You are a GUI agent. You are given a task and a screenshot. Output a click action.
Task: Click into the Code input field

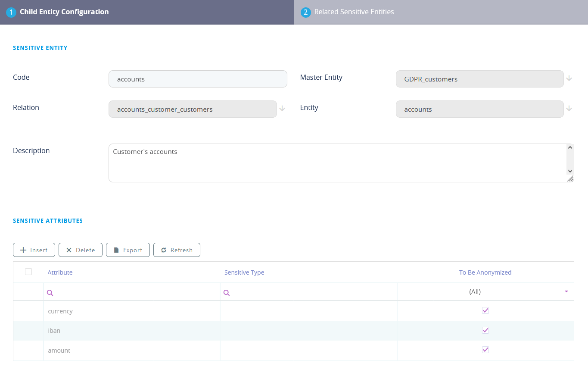pyautogui.click(x=198, y=79)
